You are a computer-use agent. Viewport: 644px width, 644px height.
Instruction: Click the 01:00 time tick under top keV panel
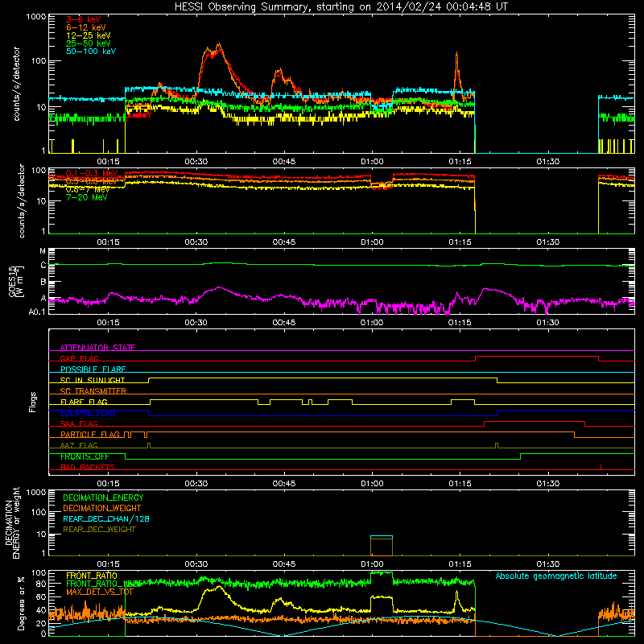[x=372, y=162]
